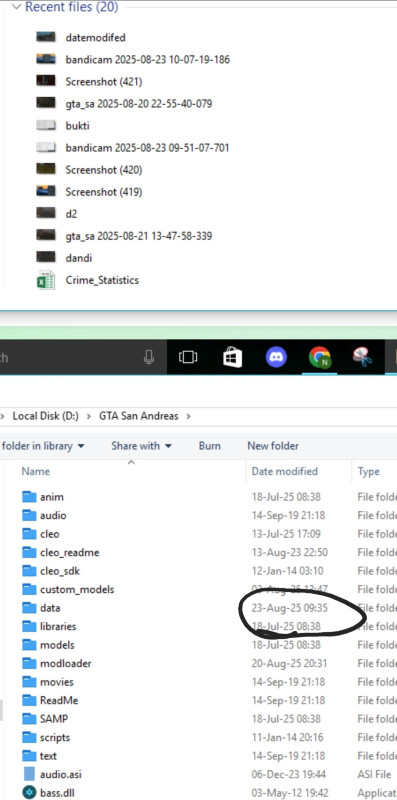Click GTA San Andreas breadcrumb segment
Screen dimensions: 397x800
139,416
